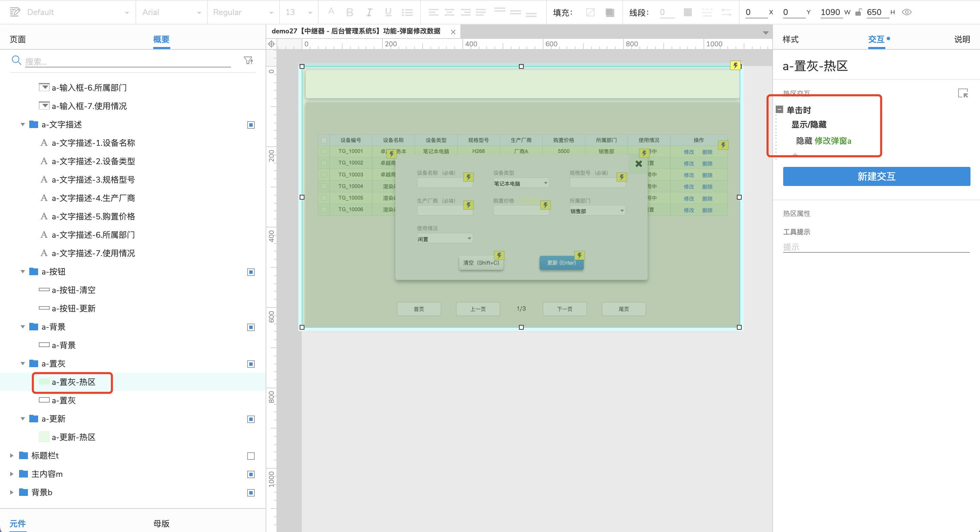980x532 pixels.
Task: Click the style manager pencil icon
Action: [x=15, y=12]
